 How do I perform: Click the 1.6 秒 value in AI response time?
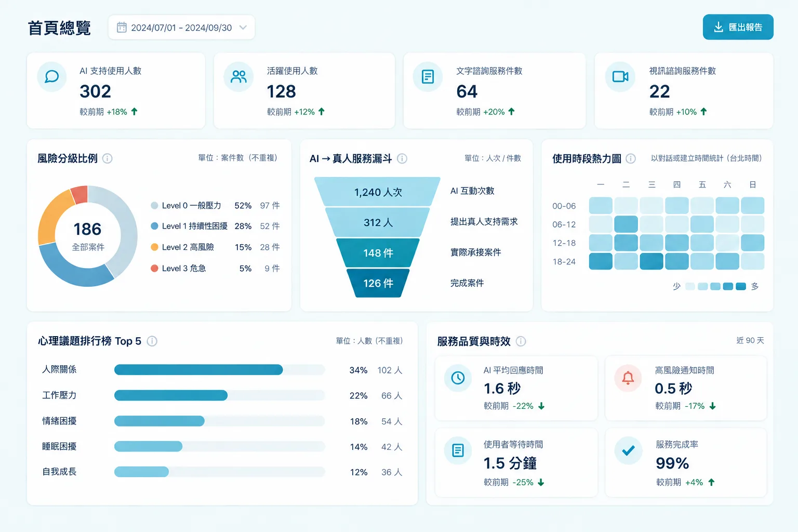502,389
